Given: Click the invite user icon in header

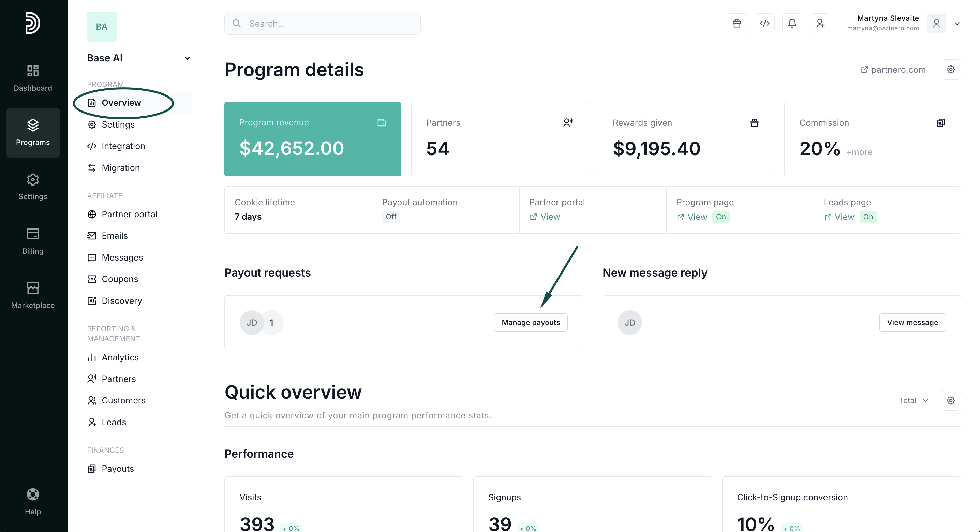Looking at the screenshot, I should [820, 24].
